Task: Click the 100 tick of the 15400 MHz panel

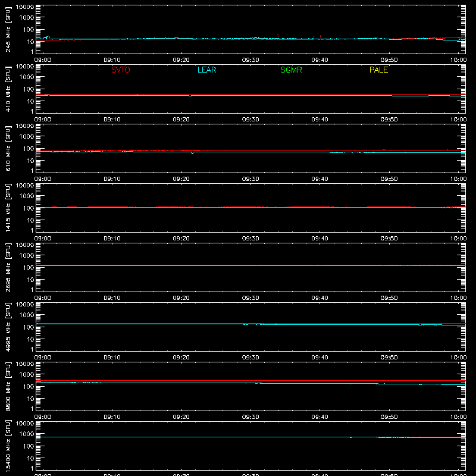Action: tap(29, 446)
